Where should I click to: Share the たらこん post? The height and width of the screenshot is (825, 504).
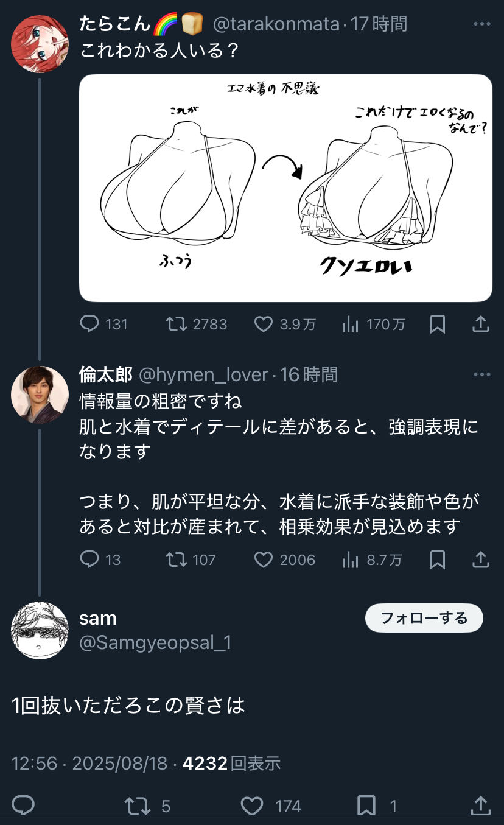(481, 324)
